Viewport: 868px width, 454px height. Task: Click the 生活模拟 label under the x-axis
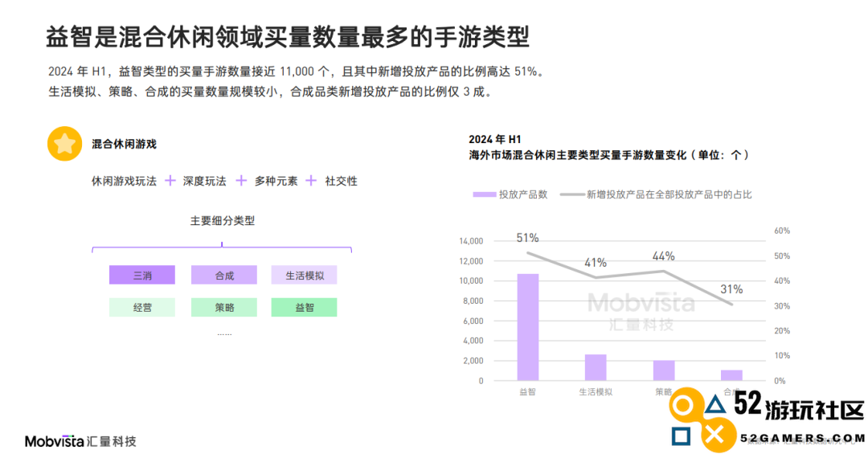coord(596,392)
